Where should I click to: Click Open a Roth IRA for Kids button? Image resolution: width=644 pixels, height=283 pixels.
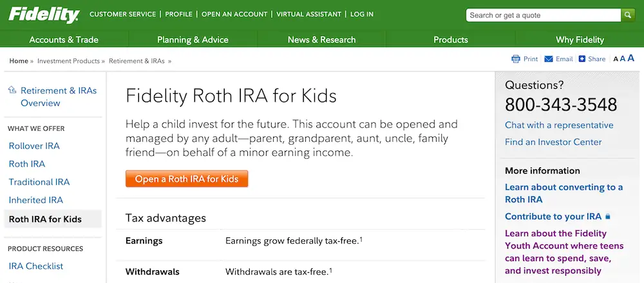coord(187,179)
